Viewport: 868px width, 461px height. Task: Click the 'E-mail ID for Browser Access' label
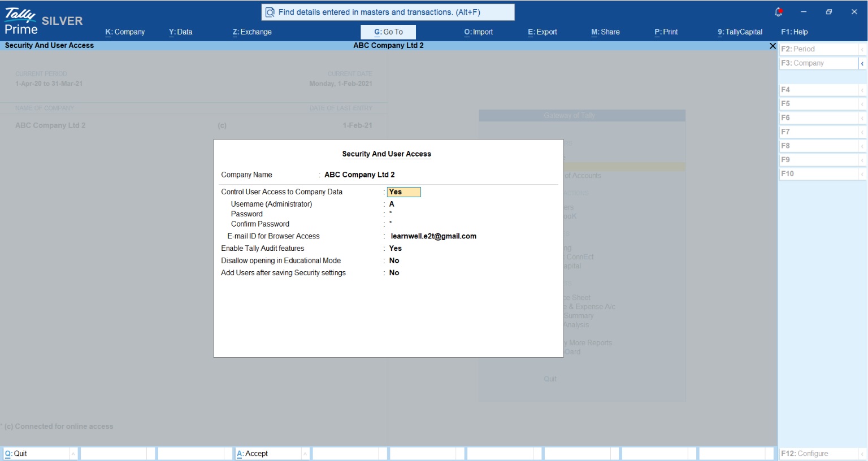[x=274, y=236]
